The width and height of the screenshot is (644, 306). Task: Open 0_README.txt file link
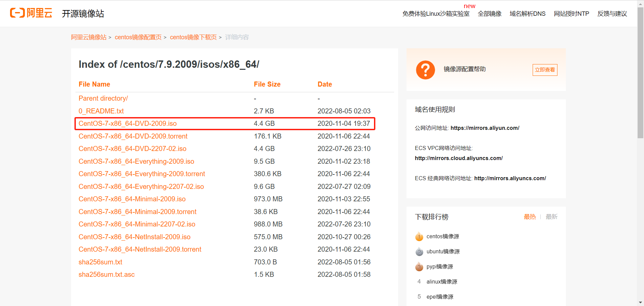point(101,111)
